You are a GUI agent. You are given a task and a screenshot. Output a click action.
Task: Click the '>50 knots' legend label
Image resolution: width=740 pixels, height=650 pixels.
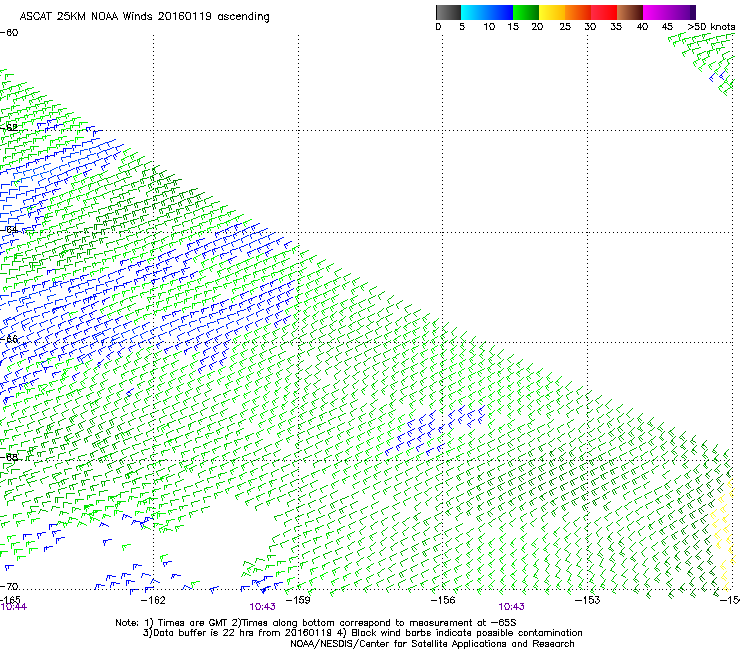[711, 27]
